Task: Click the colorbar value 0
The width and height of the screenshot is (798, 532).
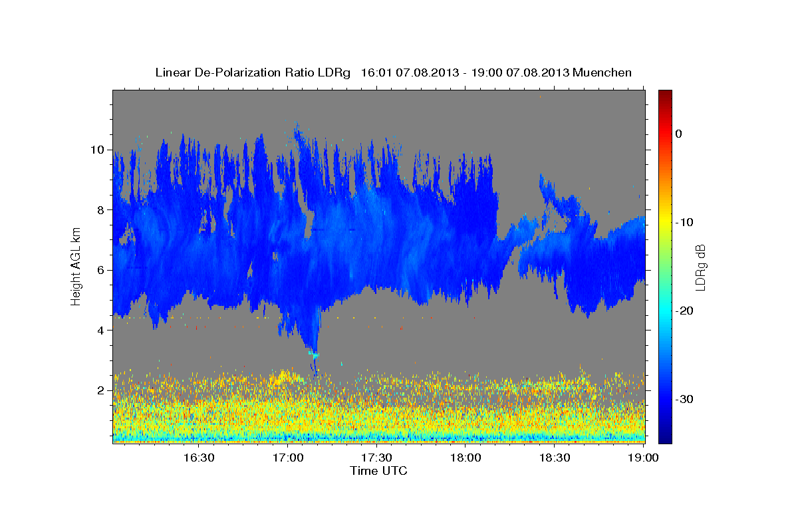Action: (x=679, y=134)
